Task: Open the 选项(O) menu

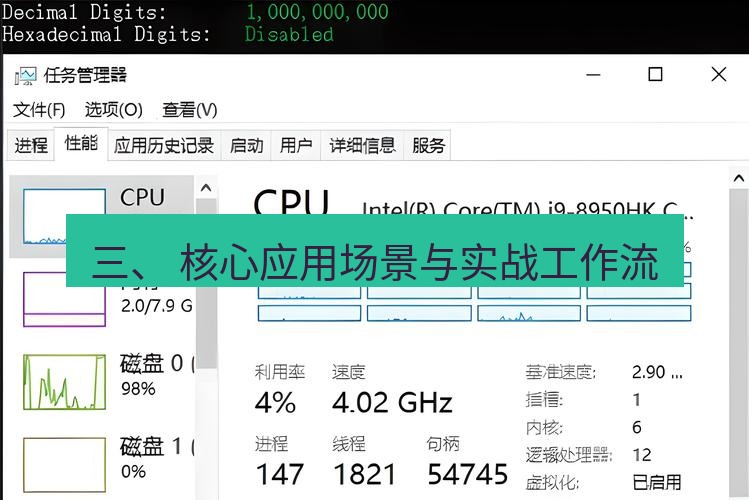Action: coord(114,110)
